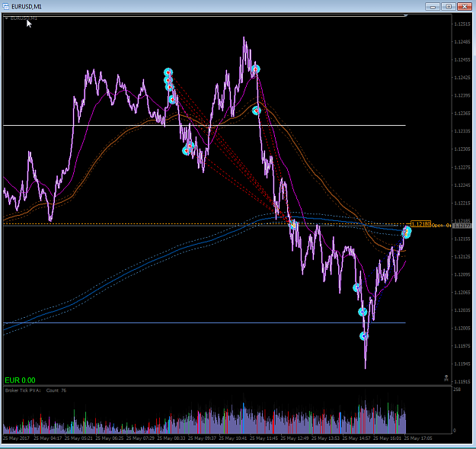Click the "25 May 11:45" time axis label

(264, 438)
